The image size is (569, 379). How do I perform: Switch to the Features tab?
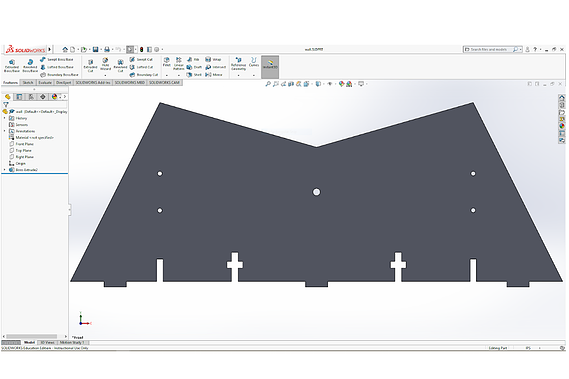11,83
